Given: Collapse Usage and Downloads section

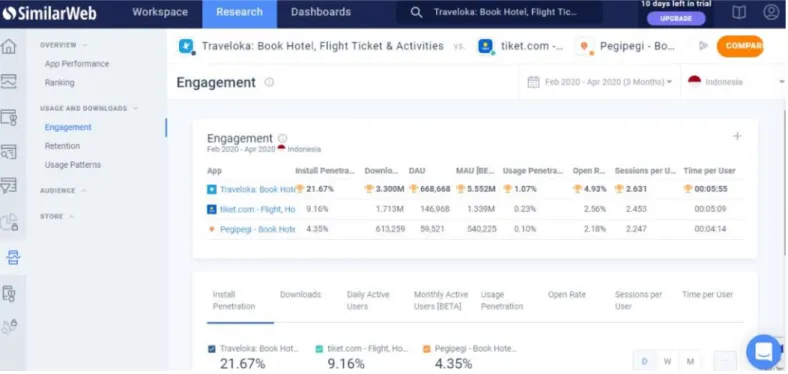Looking at the screenshot, I should click(89, 108).
